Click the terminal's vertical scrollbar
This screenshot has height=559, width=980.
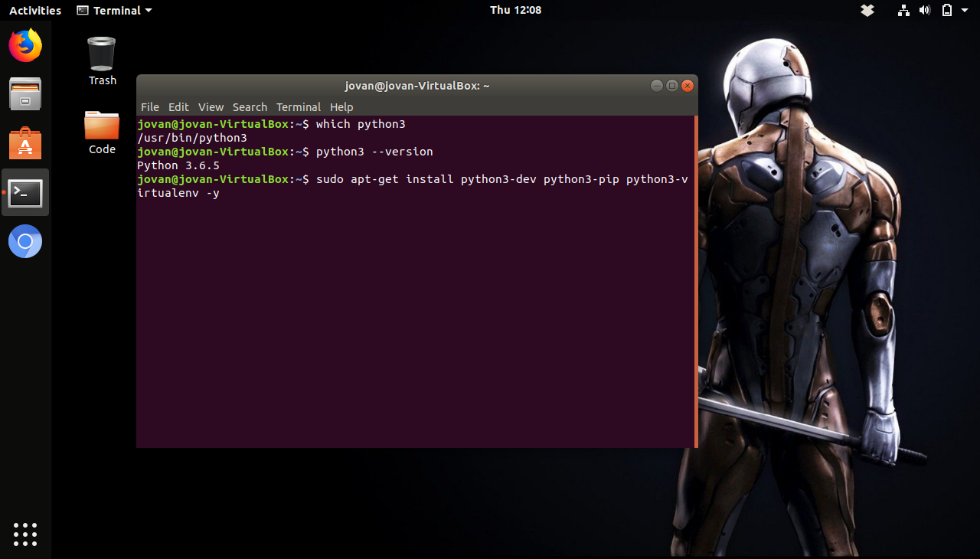[696, 282]
